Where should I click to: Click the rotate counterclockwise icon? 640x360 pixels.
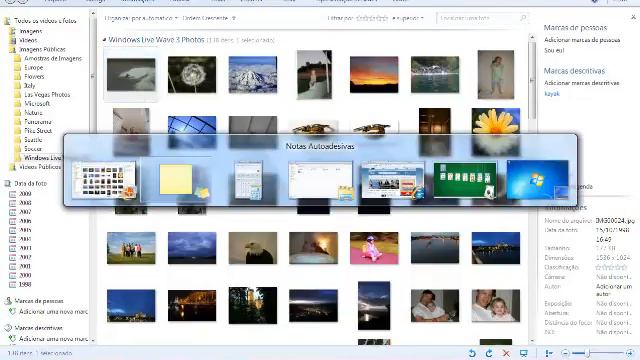pyautogui.click(x=472, y=353)
